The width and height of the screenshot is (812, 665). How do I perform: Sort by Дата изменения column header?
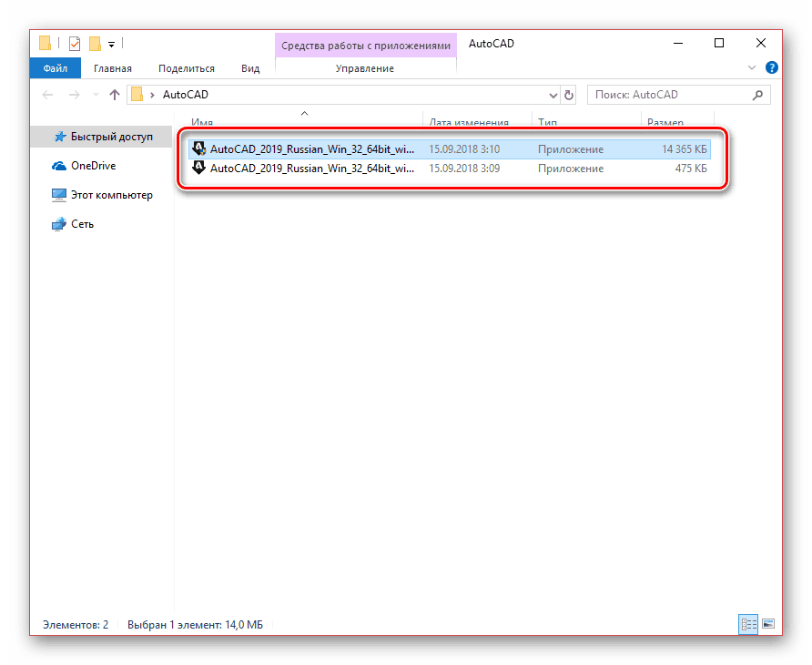469,122
